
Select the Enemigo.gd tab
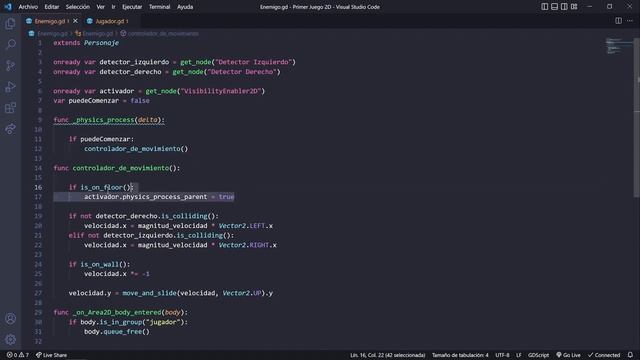[x=49, y=21]
